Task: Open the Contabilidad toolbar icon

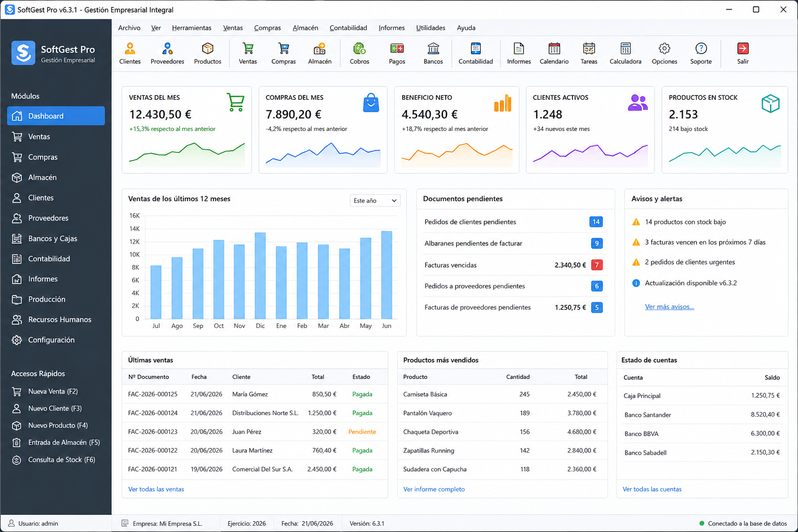Action: click(475, 54)
